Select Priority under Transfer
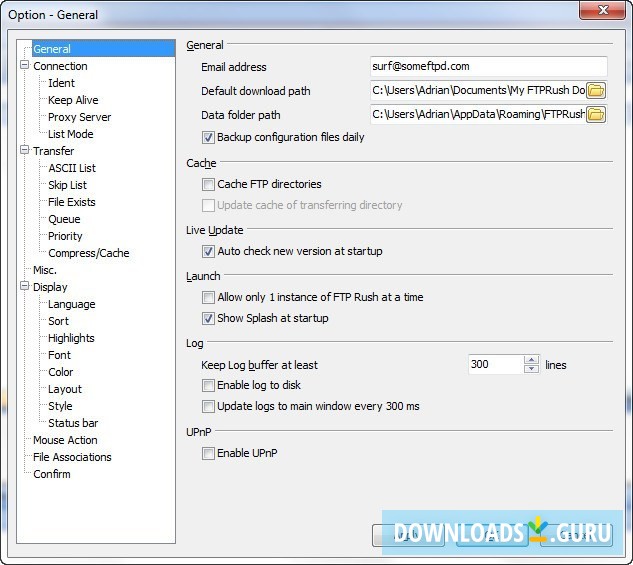633x565 pixels. (65, 236)
